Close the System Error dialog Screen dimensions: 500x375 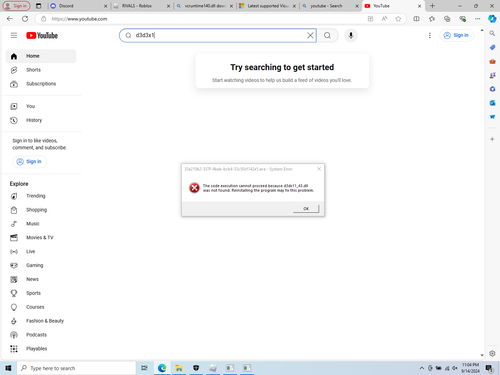(x=319, y=169)
